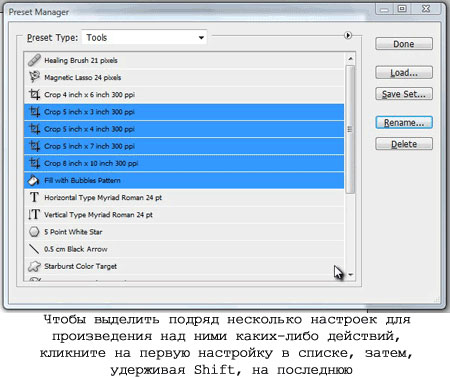Rename the selected presets

tap(404, 122)
